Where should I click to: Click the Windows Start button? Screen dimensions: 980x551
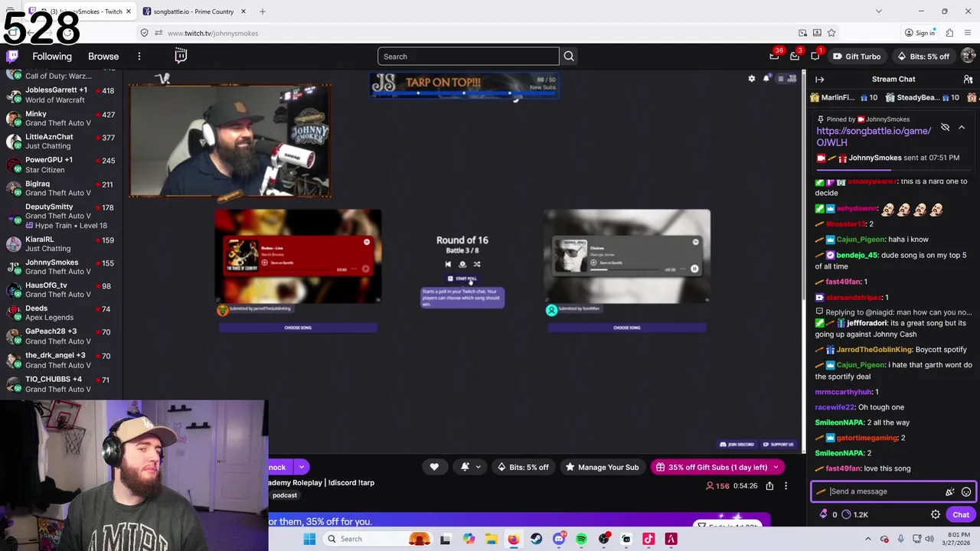tap(309, 539)
